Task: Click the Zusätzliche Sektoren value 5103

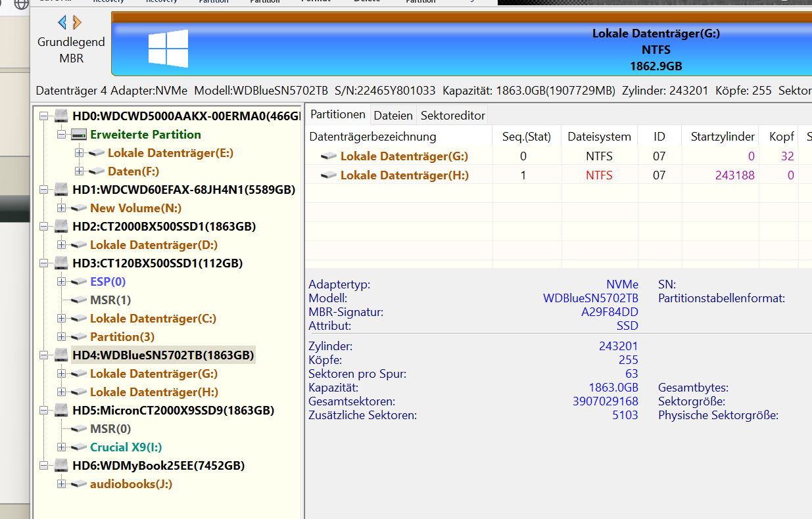Action: 625,415
